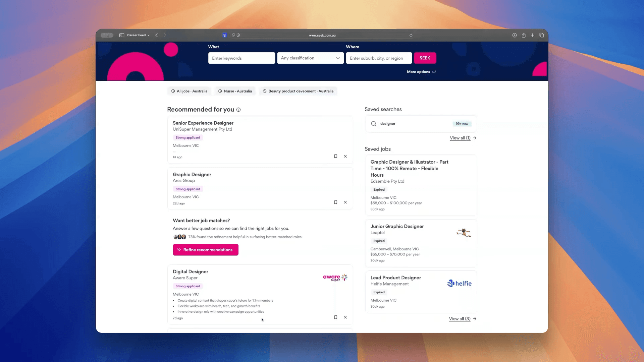
Task: Click the $68,000 – $100,000 per year salary text
Action: pos(396,203)
